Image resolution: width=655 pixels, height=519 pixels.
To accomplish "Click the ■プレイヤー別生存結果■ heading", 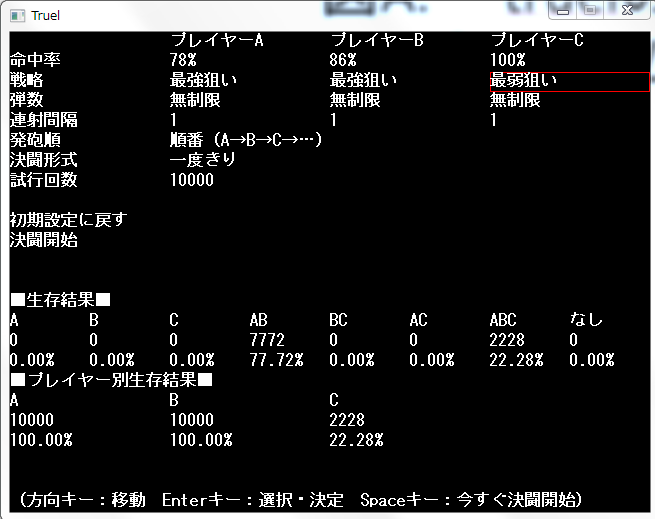I will point(112,380).
